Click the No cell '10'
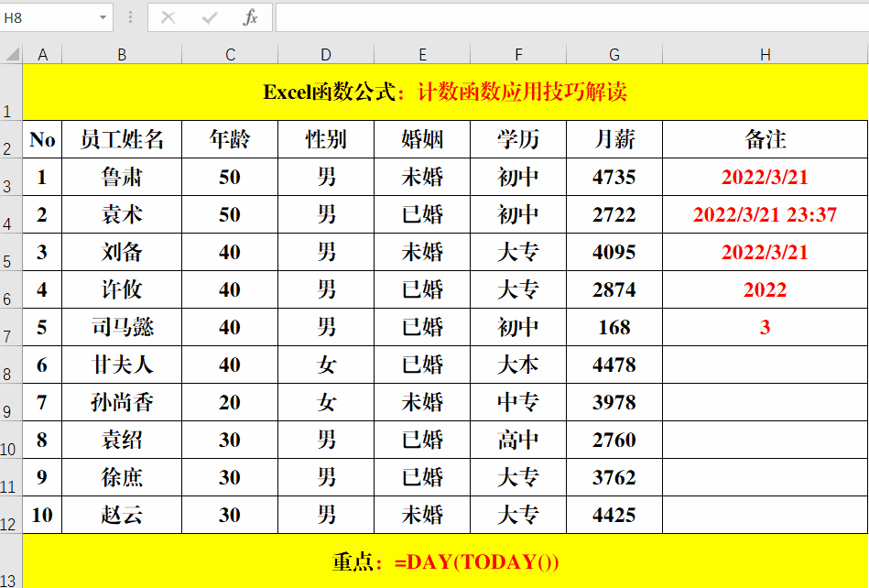 (x=42, y=515)
